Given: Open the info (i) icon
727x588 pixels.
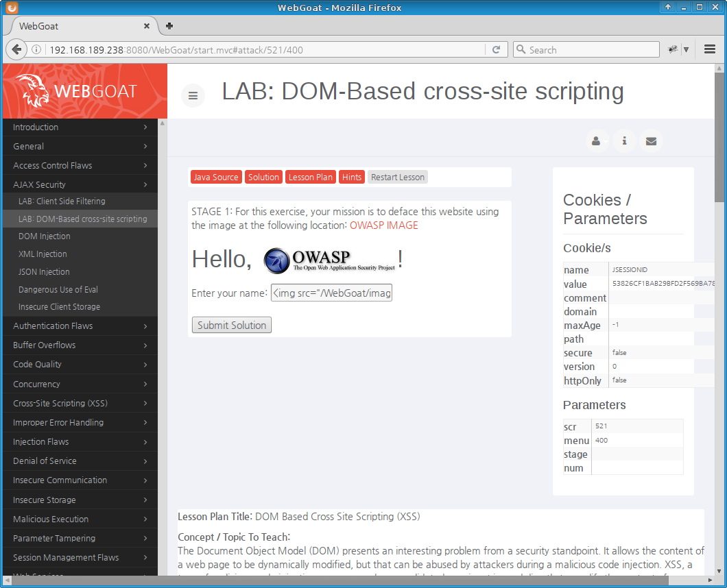Looking at the screenshot, I should tap(625, 141).
